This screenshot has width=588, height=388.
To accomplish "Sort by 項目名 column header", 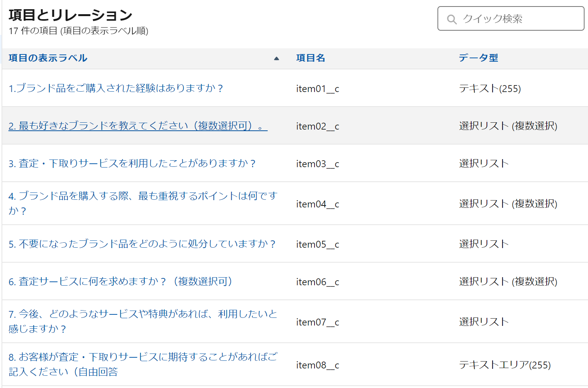I will click(310, 58).
